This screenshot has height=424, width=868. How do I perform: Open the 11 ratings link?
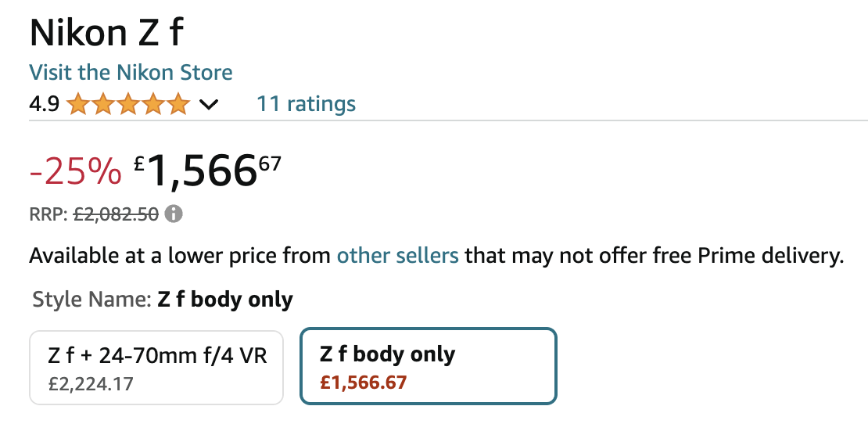coord(306,103)
